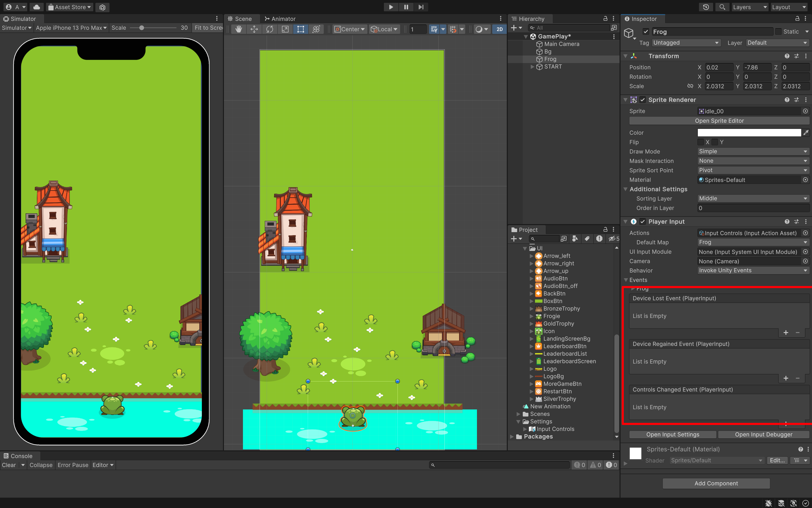Image resolution: width=812 pixels, height=508 pixels.
Task: Open the global search magnifier
Action: [722, 7]
